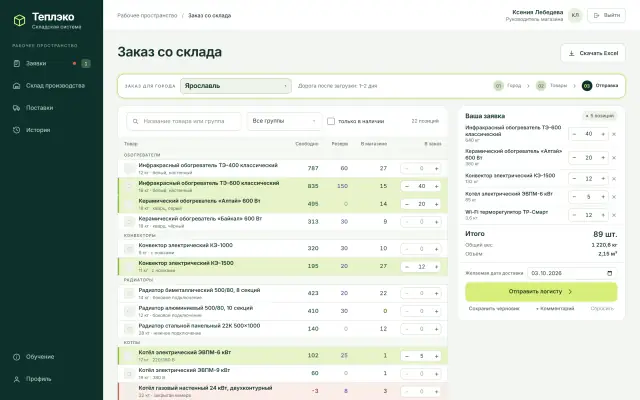
Task: Remove Конвектор КЭ-1500 from Ваша заявка
Action: 614,179
